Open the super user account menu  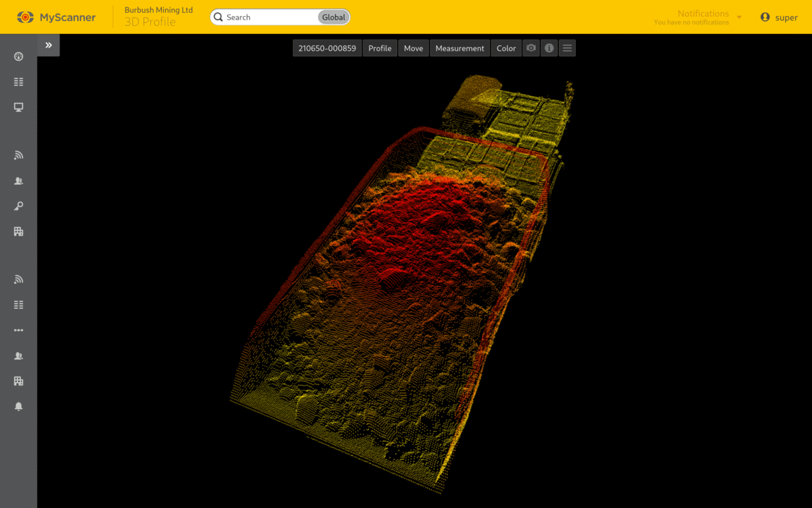(780, 17)
